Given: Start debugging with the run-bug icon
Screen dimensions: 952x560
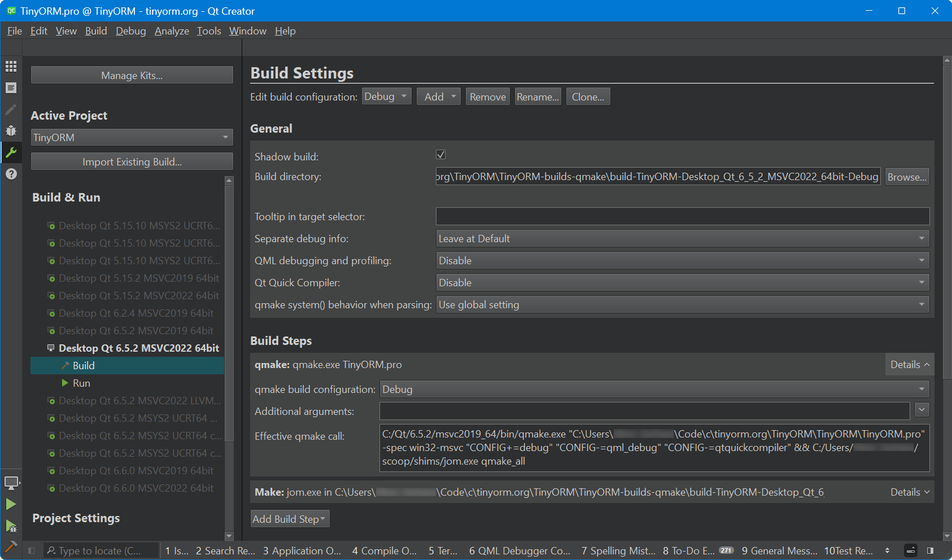Looking at the screenshot, I should (11, 526).
